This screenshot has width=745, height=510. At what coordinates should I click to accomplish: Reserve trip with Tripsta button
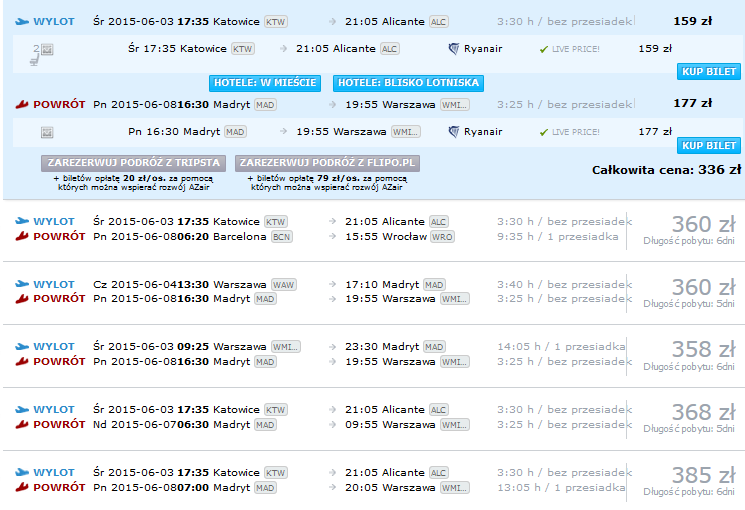click(134, 163)
